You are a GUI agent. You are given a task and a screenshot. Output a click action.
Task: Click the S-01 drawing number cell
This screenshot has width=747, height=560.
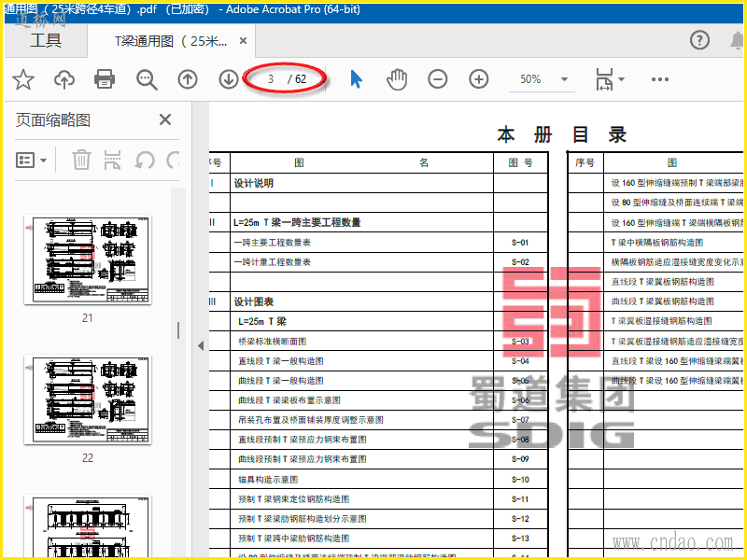[520, 243]
